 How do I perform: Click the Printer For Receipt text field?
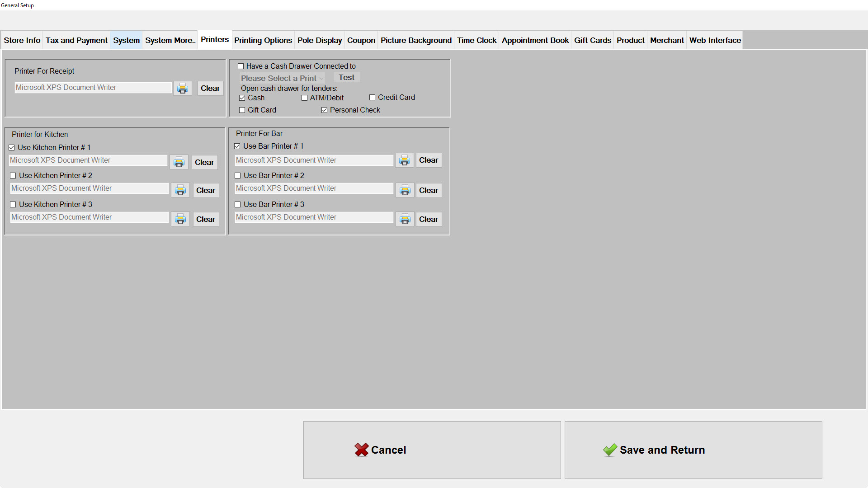(93, 88)
